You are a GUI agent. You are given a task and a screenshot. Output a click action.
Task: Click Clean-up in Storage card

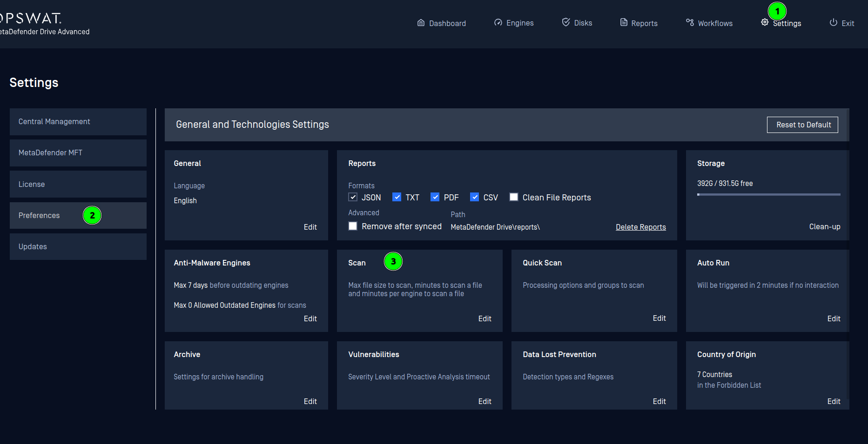pos(825,226)
